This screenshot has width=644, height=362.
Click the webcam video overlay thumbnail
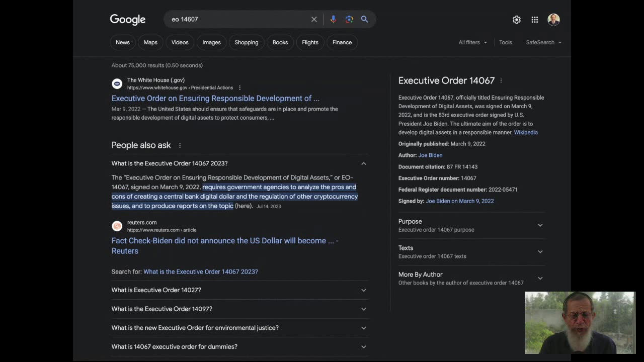coord(580,323)
